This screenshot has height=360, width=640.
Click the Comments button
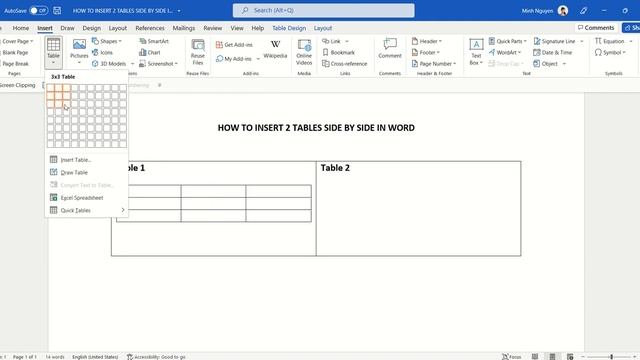[x=596, y=28]
